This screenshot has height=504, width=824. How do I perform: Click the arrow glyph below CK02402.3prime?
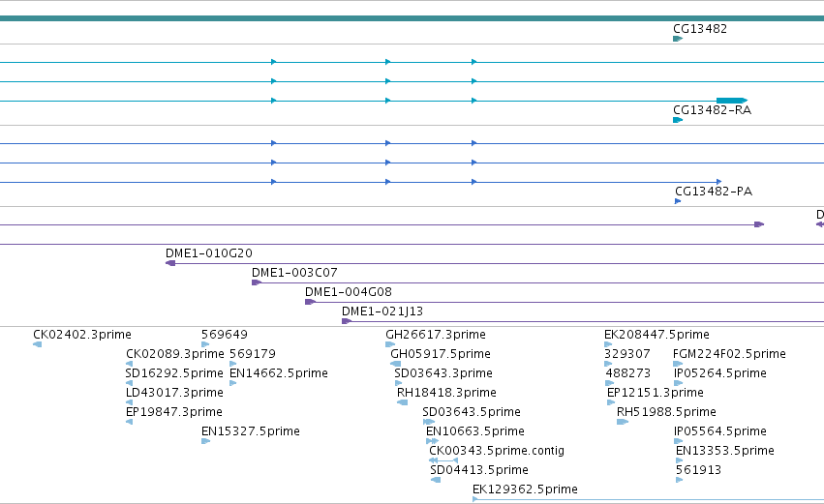pos(38,344)
